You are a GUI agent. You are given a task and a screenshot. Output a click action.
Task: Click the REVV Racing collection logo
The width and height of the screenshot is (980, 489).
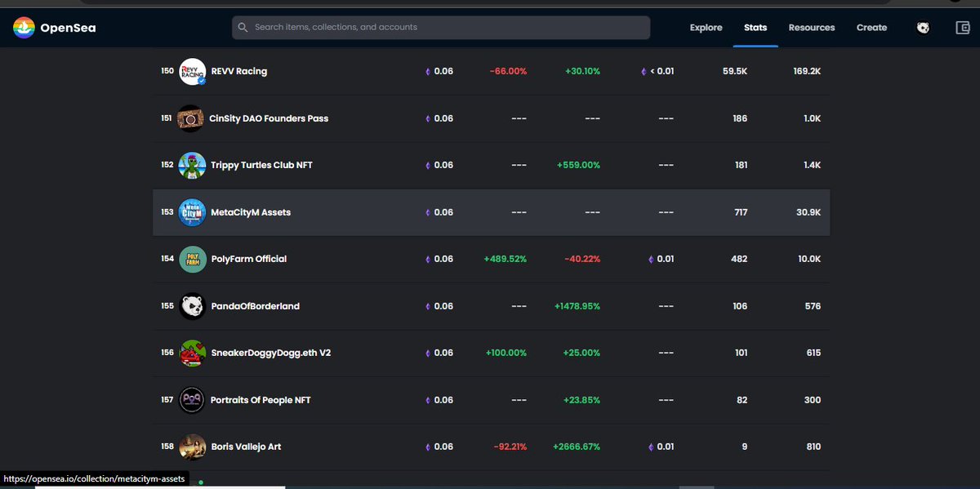coord(192,72)
